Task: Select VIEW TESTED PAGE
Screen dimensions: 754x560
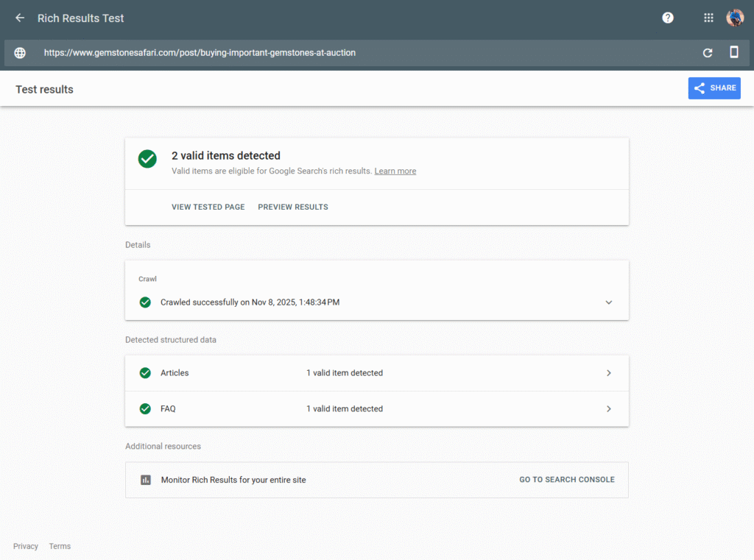Action: (x=208, y=207)
